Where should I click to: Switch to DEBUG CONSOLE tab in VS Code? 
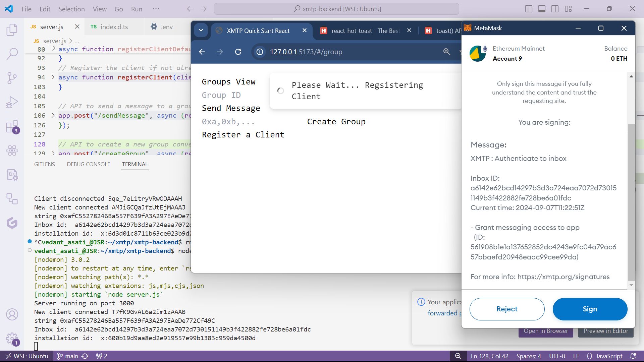coord(89,164)
